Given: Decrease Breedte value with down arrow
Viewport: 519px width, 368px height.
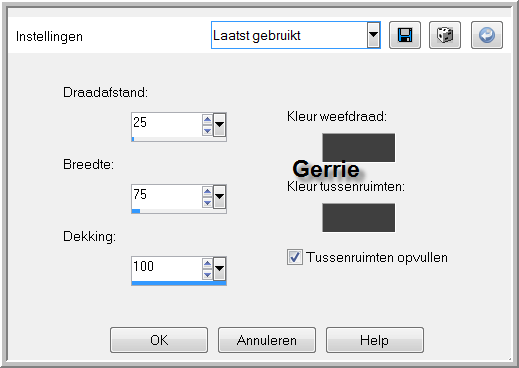Looking at the screenshot, I should point(207,203).
